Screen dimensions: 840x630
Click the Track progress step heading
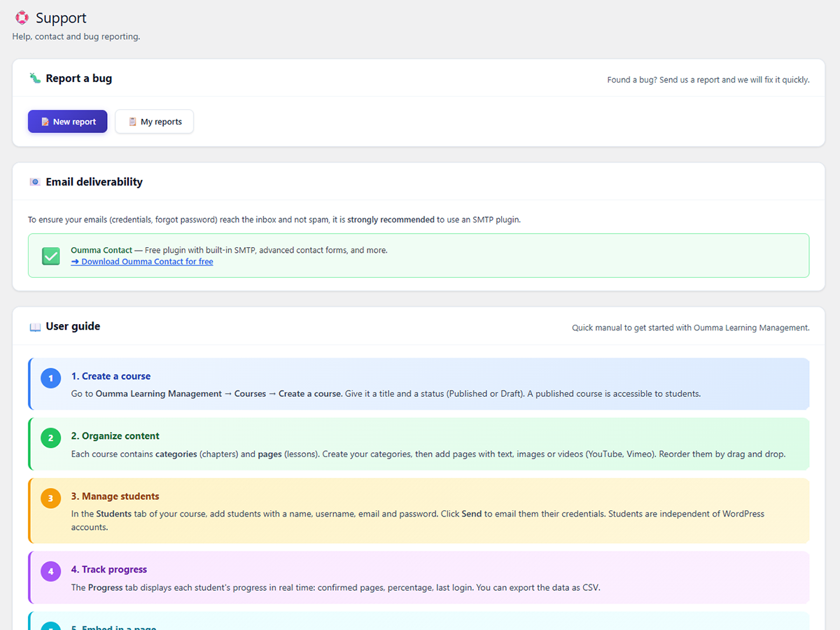click(x=108, y=570)
